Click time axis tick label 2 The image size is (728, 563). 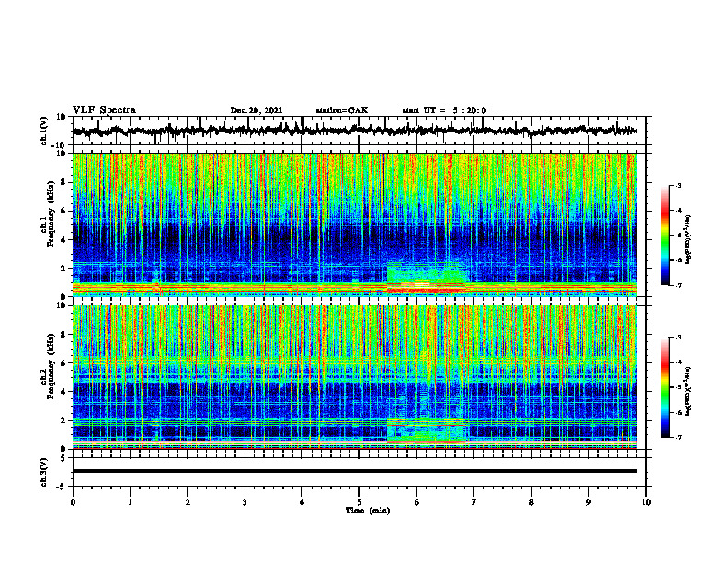(188, 502)
